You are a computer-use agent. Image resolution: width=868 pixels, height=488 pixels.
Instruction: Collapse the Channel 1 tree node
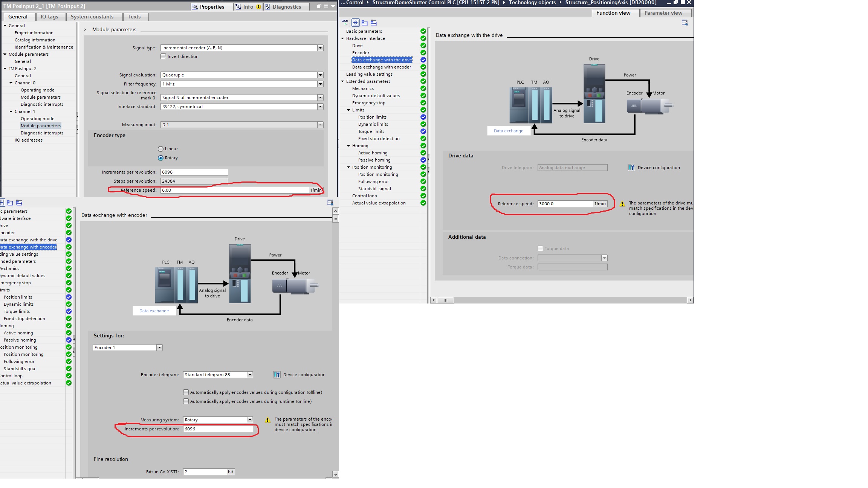(x=11, y=111)
